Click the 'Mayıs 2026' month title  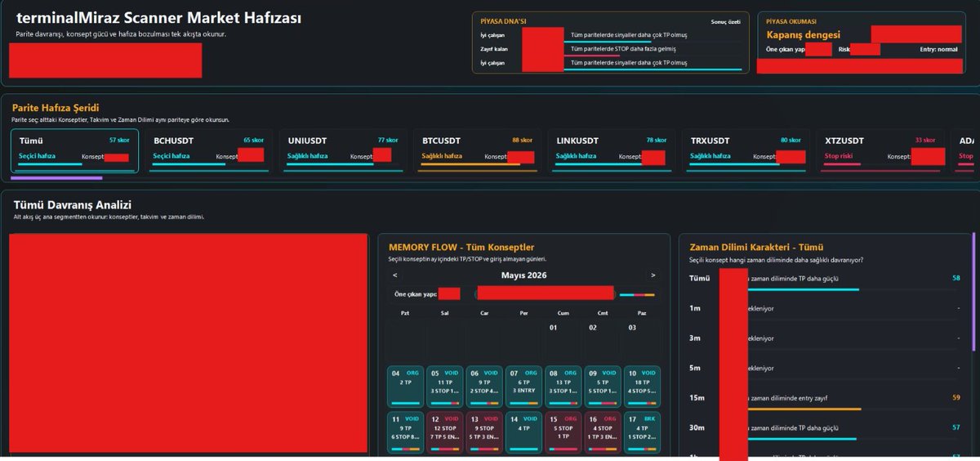point(524,275)
